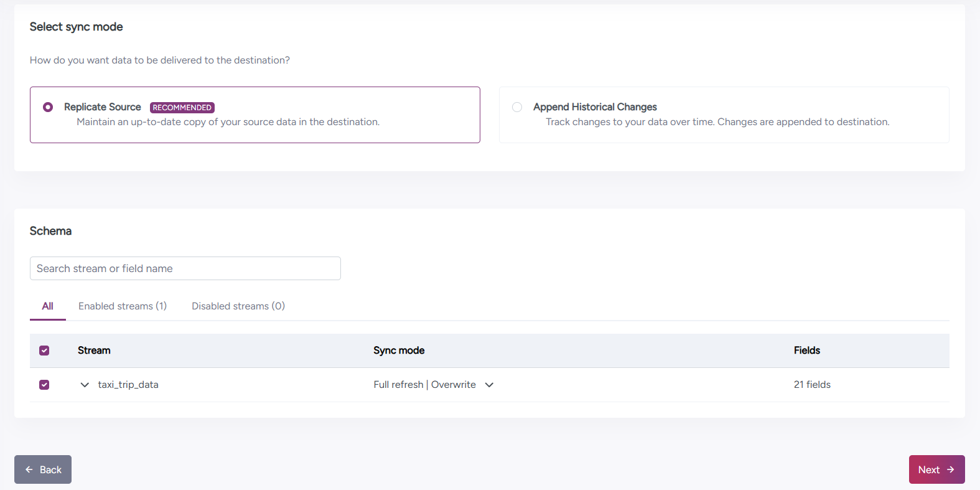Uncheck the taxi_trip_data stream checkbox

click(x=44, y=385)
